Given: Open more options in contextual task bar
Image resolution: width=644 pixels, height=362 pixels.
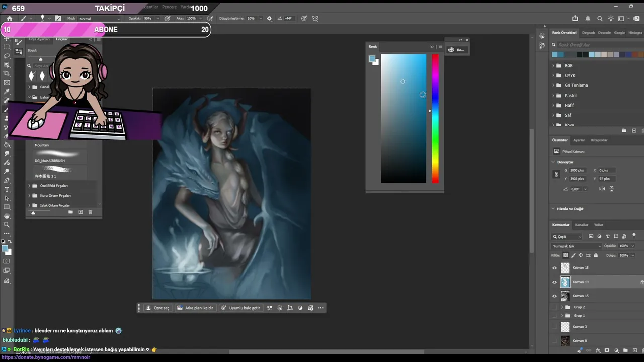Looking at the screenshot, I should (x=320, y=308).
